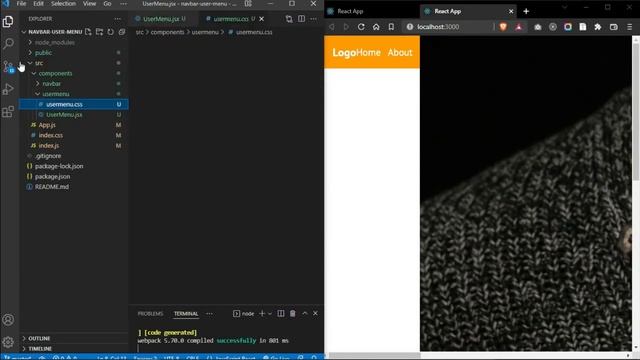This screenshot has height=360, width=640.
Task: Close the usermenu.css editor tab
Action: click(x=262, y=19)
